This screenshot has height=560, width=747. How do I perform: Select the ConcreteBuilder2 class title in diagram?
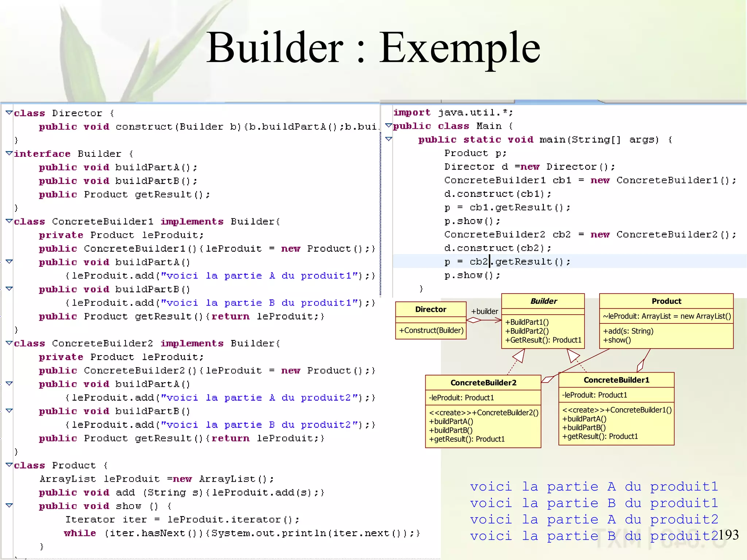point(483,383)
